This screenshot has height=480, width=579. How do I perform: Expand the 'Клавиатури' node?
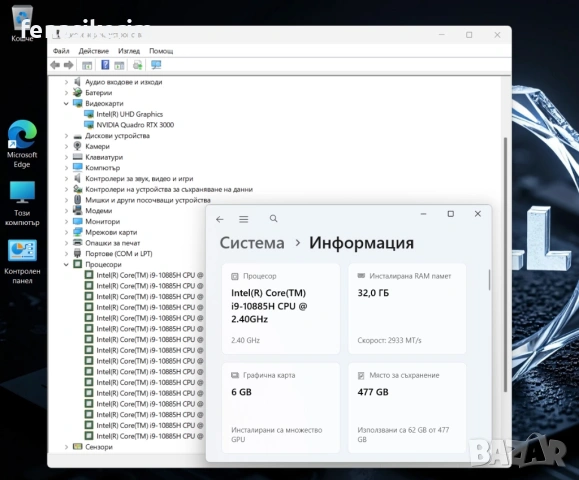(x=66, y=157)
